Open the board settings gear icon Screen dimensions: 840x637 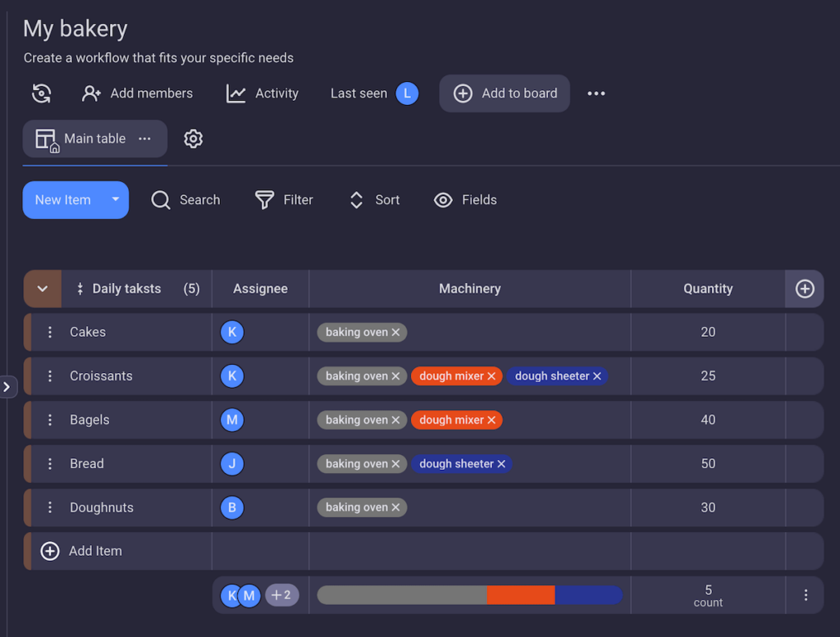click(x=193, y=139)
